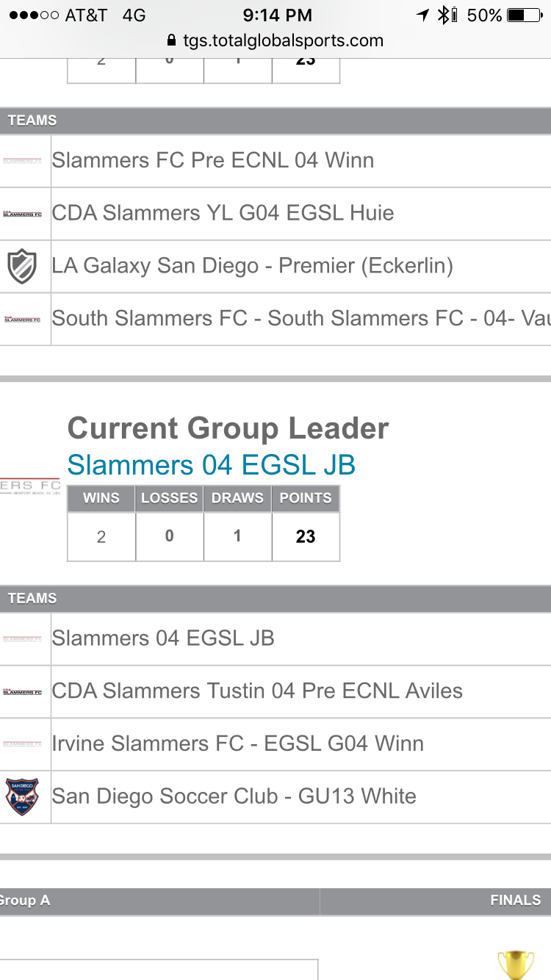Tap the Points column header

(x=306, y=498)
